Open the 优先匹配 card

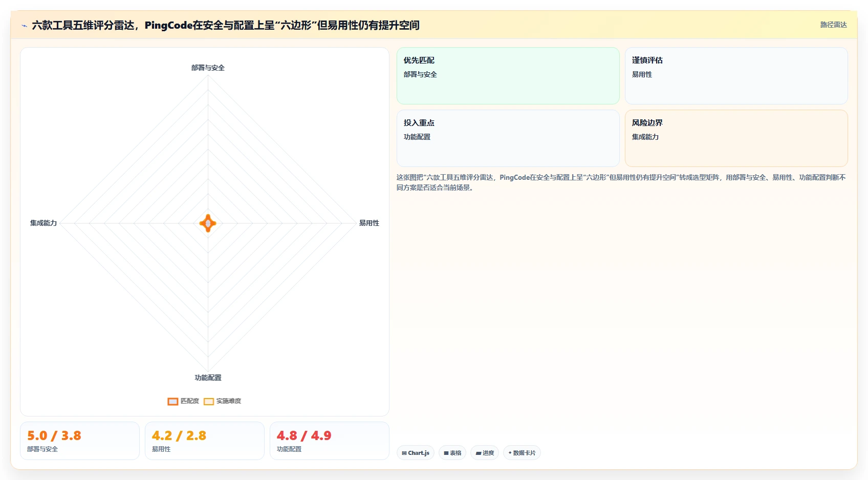[508, 76]
